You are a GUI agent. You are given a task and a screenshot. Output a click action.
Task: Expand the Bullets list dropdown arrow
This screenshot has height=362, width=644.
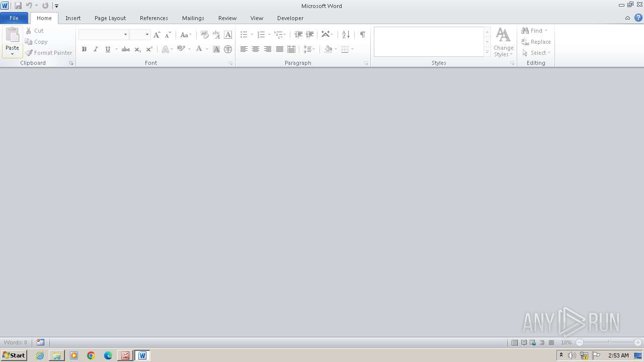(x=252, y=35)
